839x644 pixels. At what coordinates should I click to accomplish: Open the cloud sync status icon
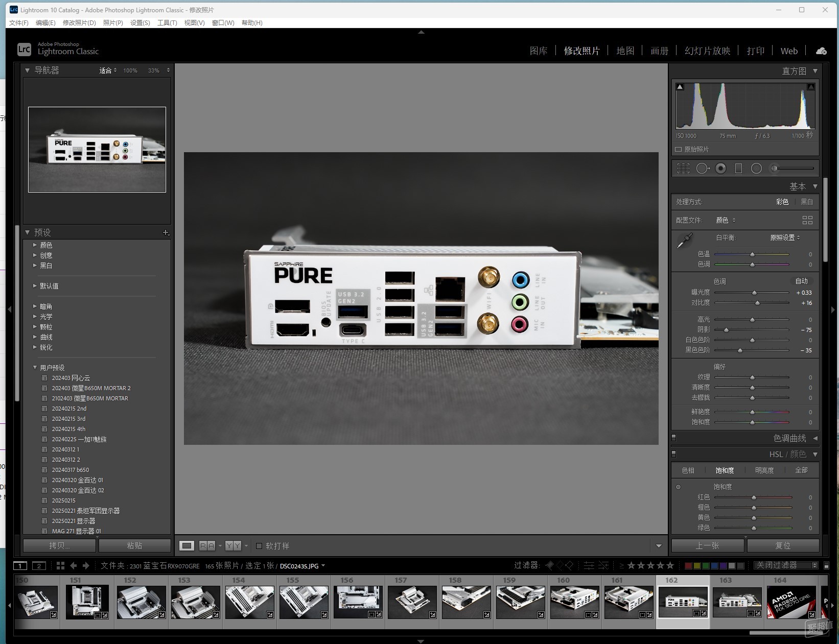click(x=821, y=51)
